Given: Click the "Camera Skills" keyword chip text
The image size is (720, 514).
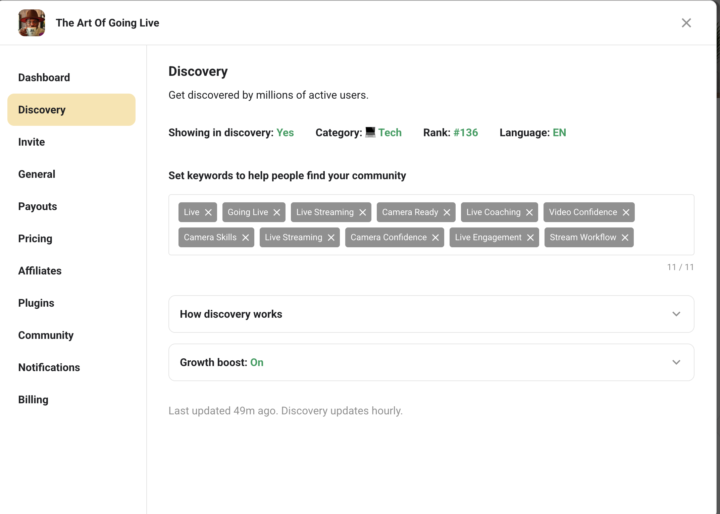Looking at the screenshot, I should pos(210,237).
